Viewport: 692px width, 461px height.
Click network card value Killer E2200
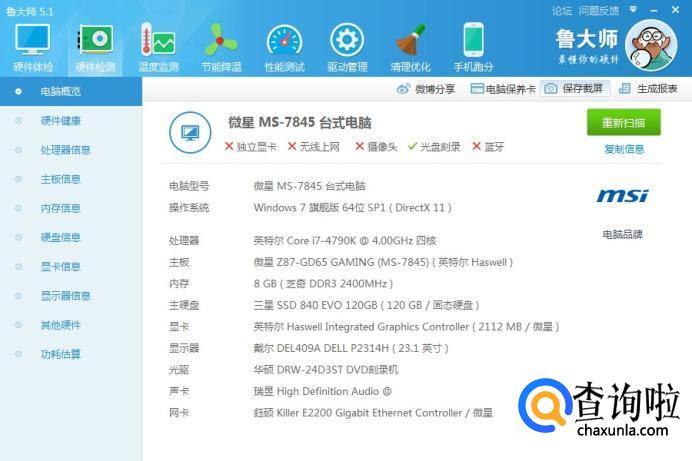coord(373,413)
